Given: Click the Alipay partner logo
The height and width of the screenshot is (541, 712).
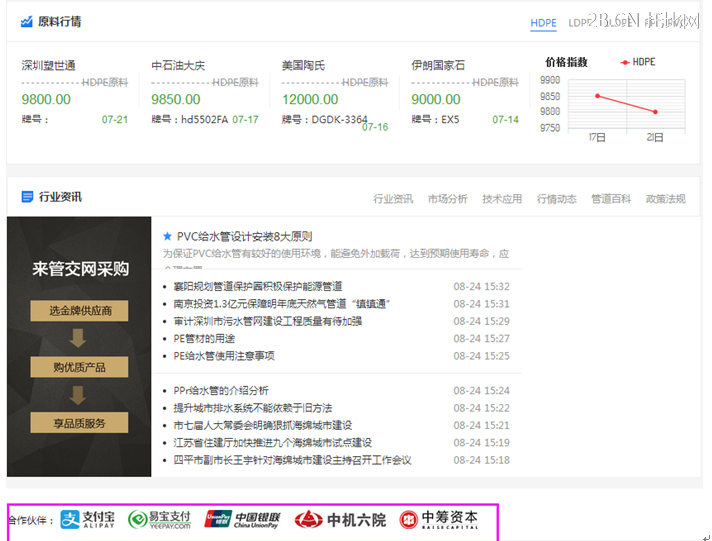Looking at the screenshot, I should [x=88, y=520].
